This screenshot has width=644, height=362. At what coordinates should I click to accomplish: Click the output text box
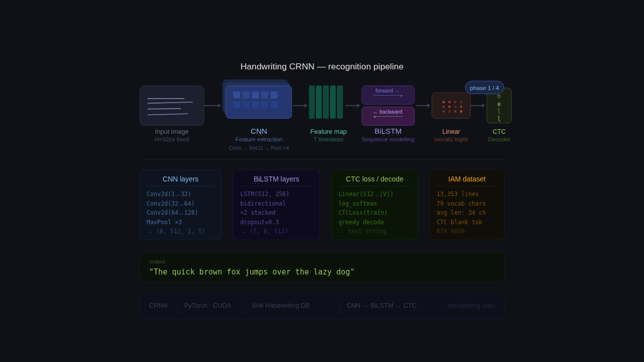(322, 267)
